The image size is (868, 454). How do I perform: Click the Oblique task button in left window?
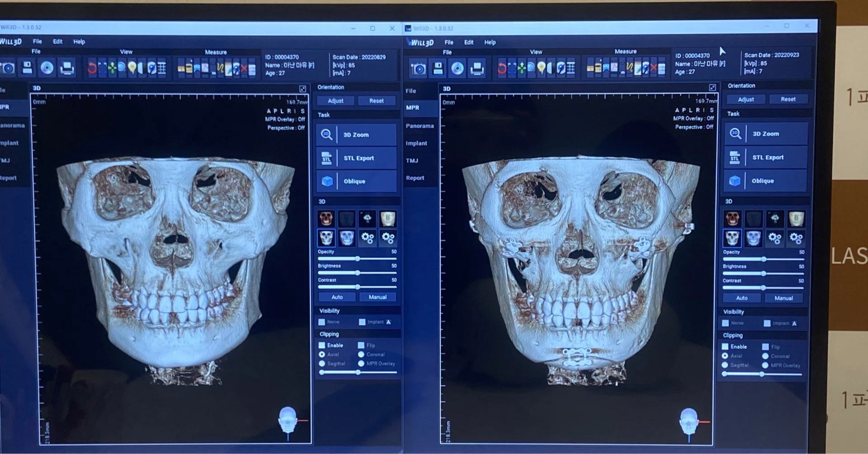pos(356,181)
